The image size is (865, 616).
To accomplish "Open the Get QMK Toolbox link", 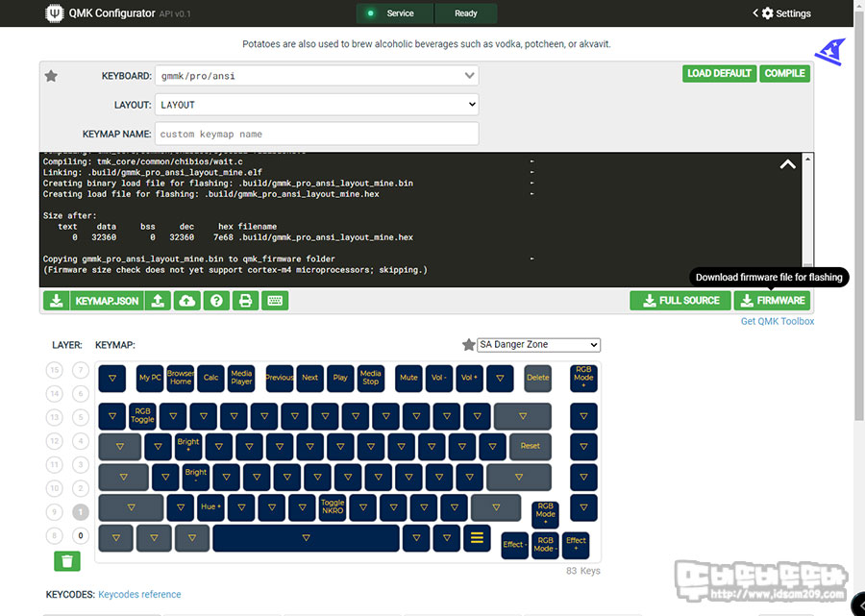I will coord(778,321).
